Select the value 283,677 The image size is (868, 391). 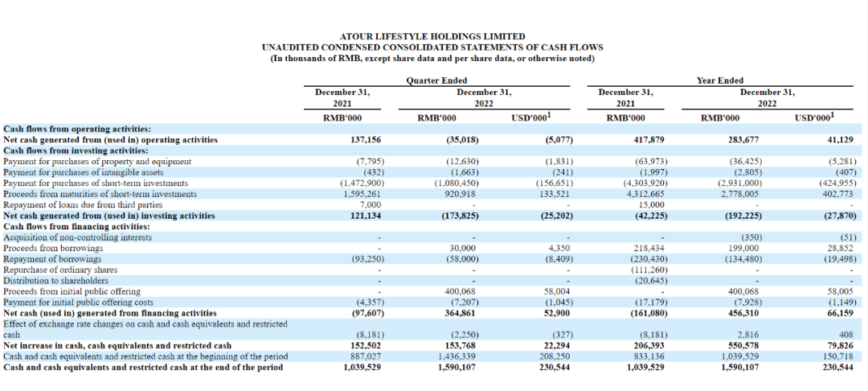pos(744,140)
